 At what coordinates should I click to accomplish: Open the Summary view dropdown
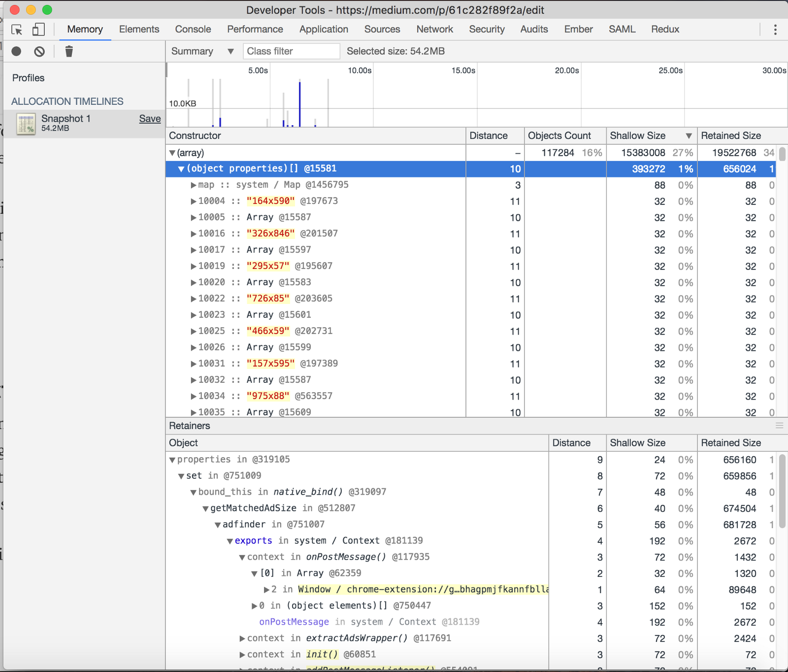202,51
